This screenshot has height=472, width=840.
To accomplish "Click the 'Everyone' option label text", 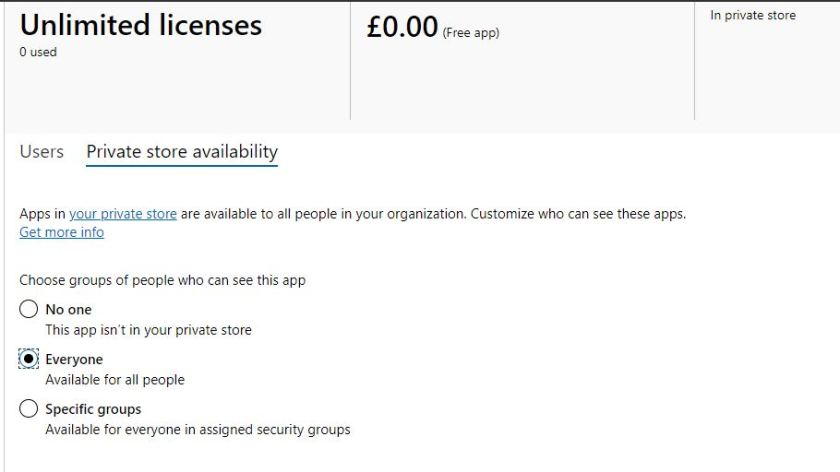I will click(74, 359).
